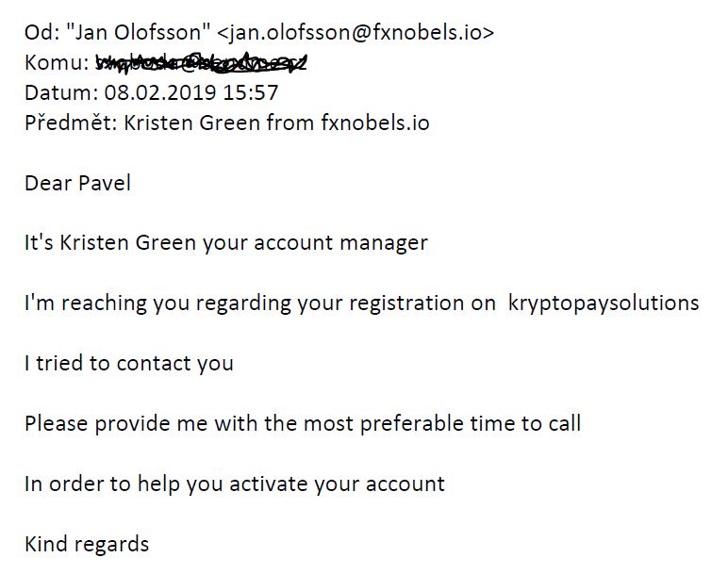Click the date 08.02.2019
Screen dimensions: 728x574
[159, 92]
